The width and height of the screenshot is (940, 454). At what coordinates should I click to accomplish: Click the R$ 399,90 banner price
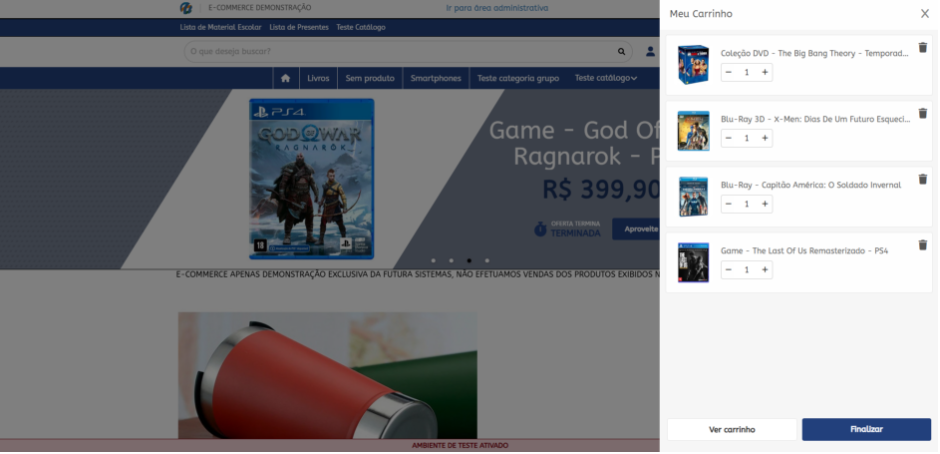[601, 190]
